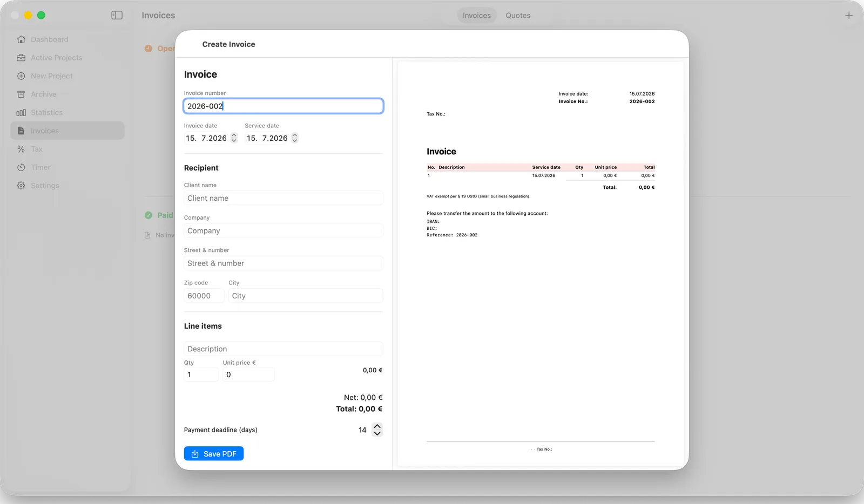
Task: Open Settings from the sidebar
Action: pos(67,186)
